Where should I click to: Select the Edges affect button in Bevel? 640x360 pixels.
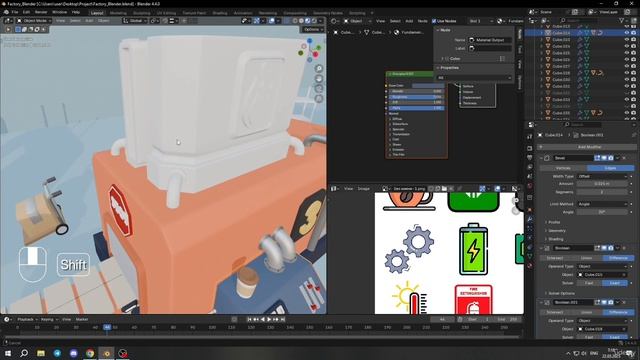tap(610, 168)
